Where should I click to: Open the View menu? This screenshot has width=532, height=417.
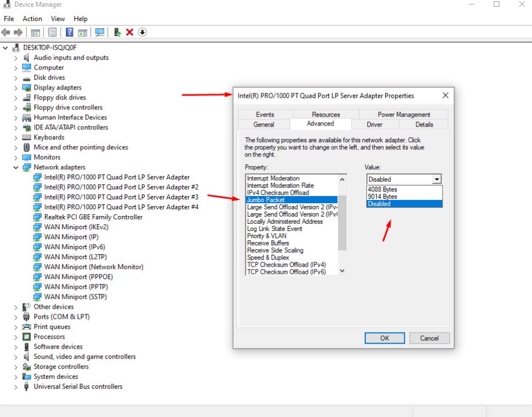58,19
